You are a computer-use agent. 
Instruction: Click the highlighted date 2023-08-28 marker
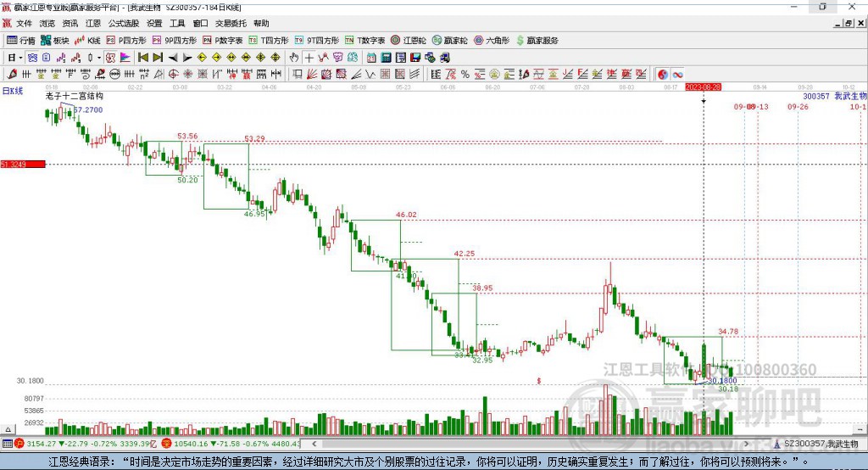pyautogui.click(x=703, y=87)
